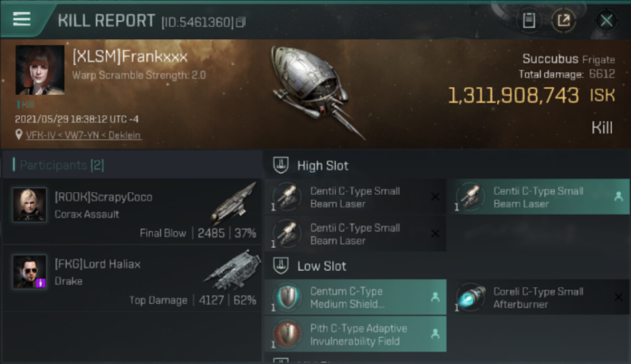Click the High Slot section icon
Image resolution: width=631 pixels, height=364 pixels.
[282, 165]
